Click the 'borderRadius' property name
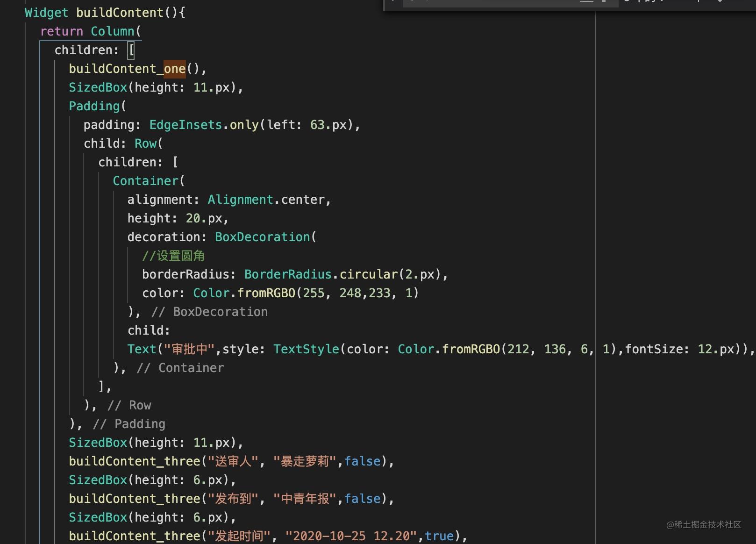This screenshot has width=756, height=544. (186, 274)
